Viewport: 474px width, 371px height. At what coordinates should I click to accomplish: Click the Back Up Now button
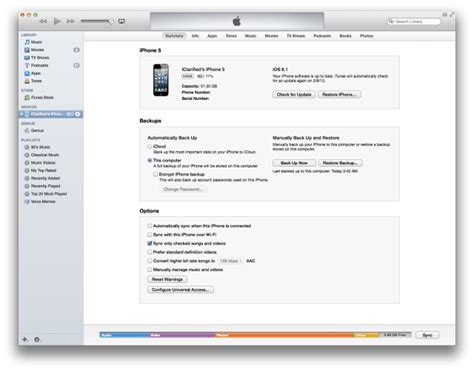(294, 163)
